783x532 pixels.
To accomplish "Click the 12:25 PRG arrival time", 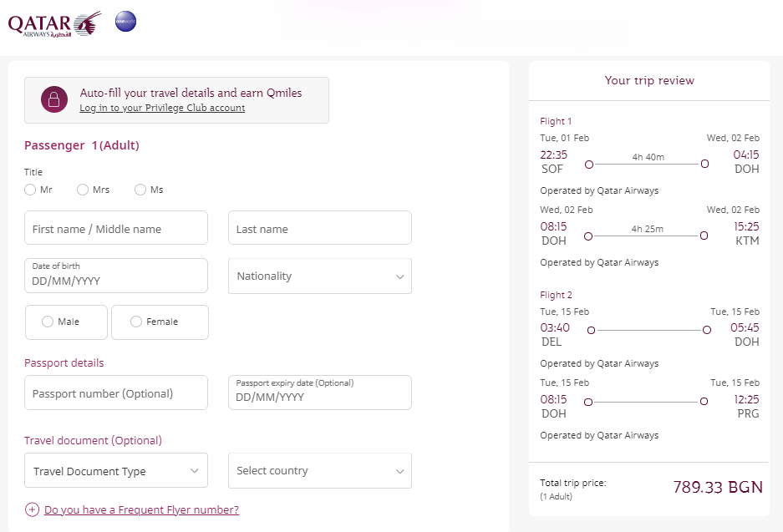I will coord(746,400).
